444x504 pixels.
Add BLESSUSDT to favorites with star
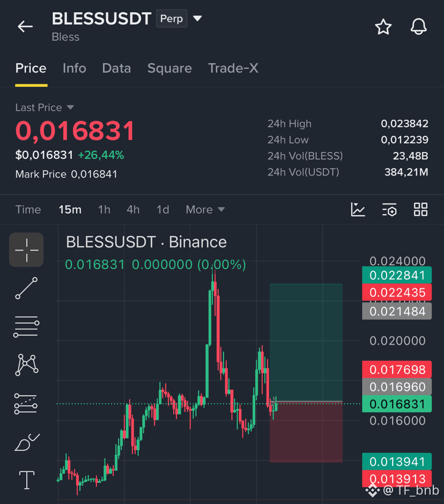[383, 27]
